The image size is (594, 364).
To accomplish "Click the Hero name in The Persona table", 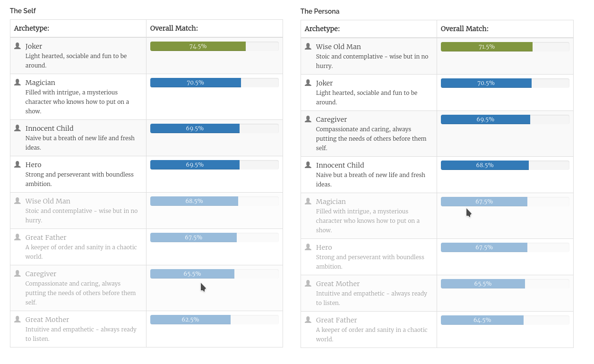I will click(x=324, y=247).
